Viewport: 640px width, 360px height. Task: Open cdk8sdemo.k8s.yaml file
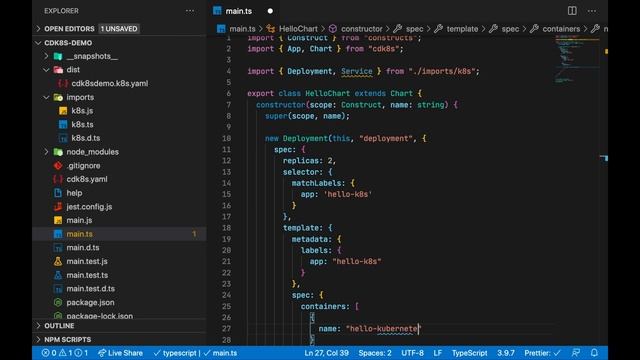(110, 83)
